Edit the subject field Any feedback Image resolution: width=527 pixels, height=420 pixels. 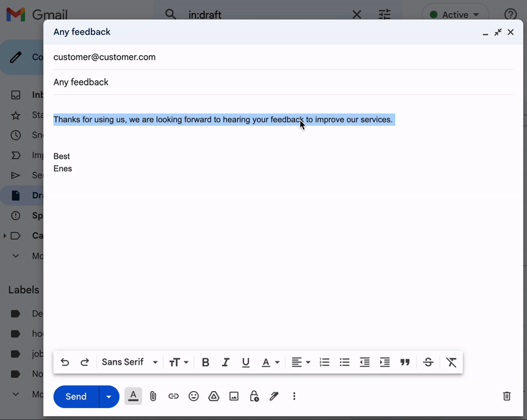point(283,82)
